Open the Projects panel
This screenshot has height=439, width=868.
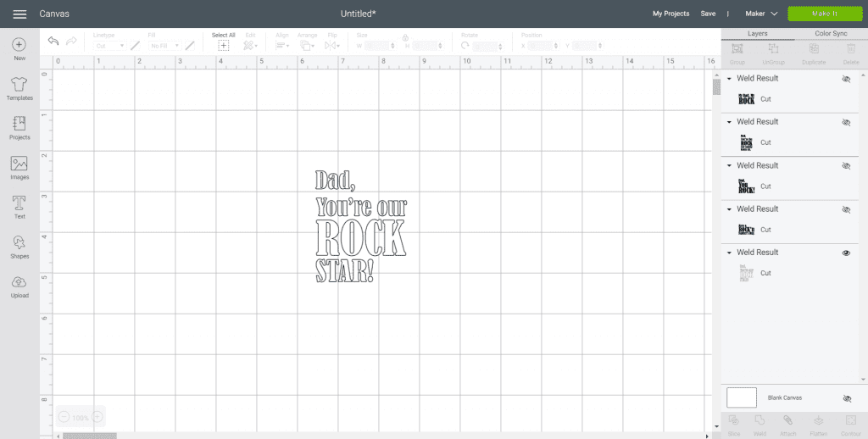click(x=19, y=128)
